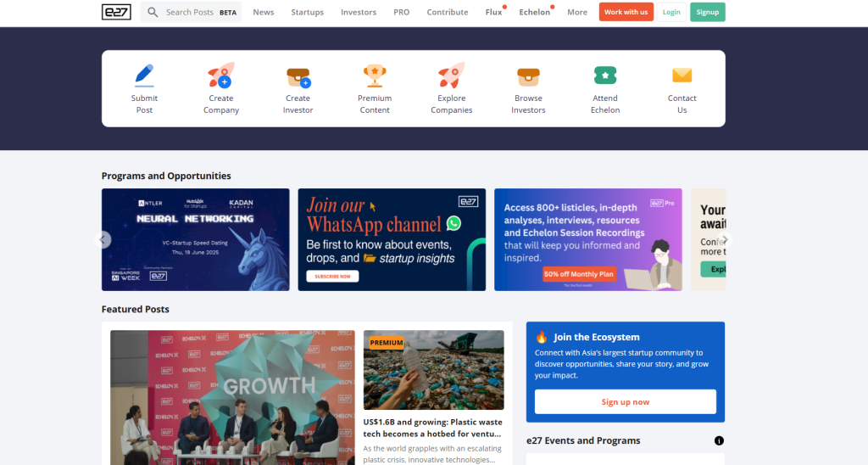The image size is (868, 465).
Task: Click the Login button
Action: point(671,12)
